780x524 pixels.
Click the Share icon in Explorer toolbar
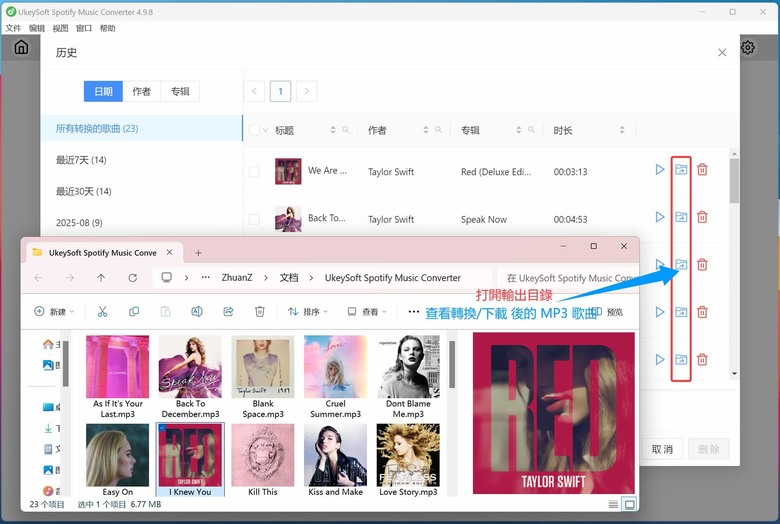[228, 312]
